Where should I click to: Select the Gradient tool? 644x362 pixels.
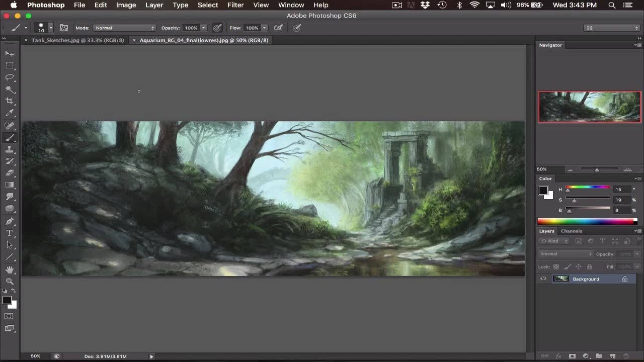click(x=10, y=185)
